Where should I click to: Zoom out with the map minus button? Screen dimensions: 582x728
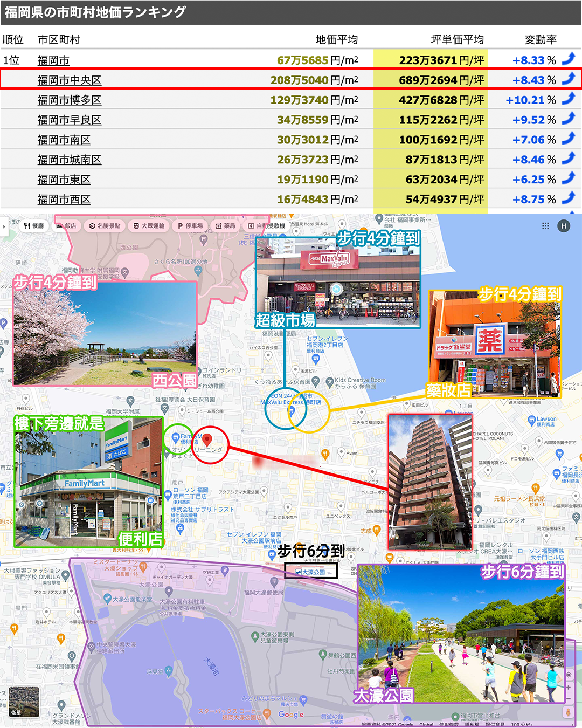coord(568,698)
